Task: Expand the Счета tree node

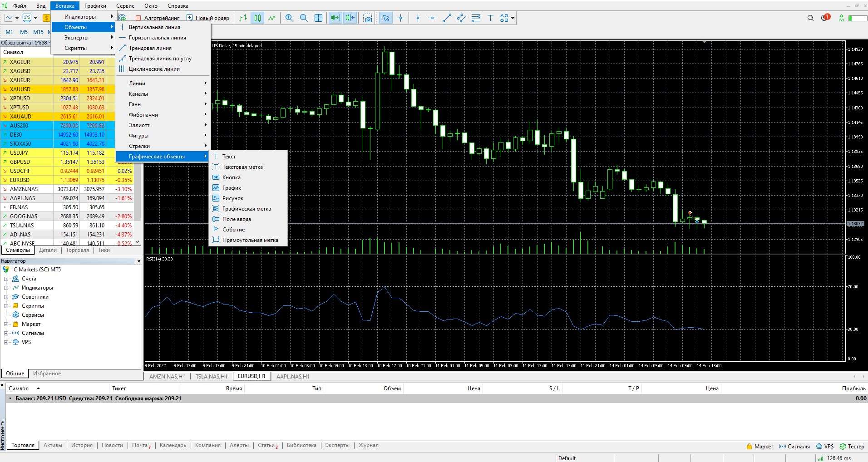Action: 6,279
